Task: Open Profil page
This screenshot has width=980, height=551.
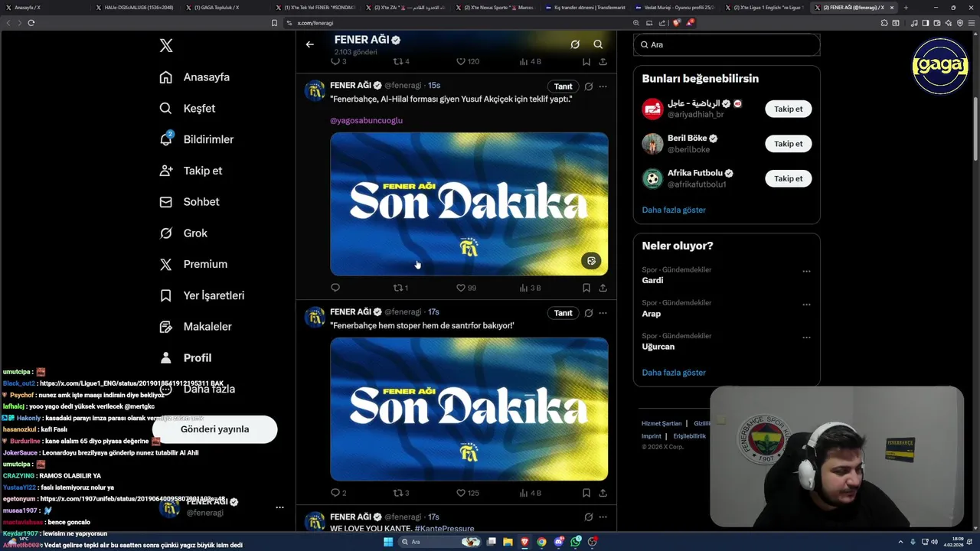Action: (185, 357)
